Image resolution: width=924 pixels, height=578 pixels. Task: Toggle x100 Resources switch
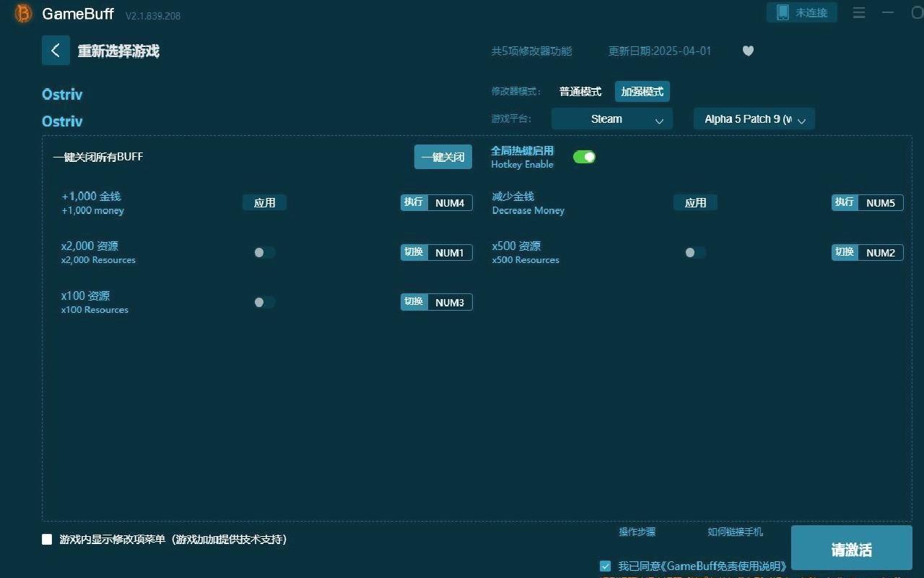(264, 302)
